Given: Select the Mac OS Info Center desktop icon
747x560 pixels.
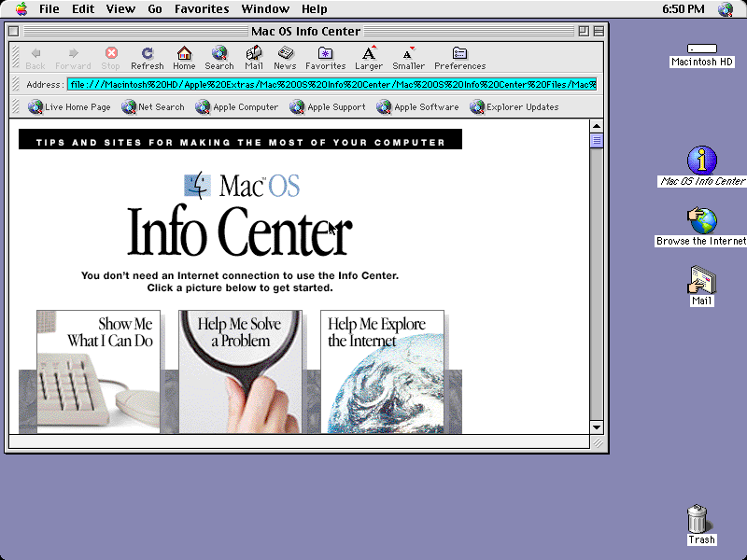Looking at the screenshot, I should (702, 166).
